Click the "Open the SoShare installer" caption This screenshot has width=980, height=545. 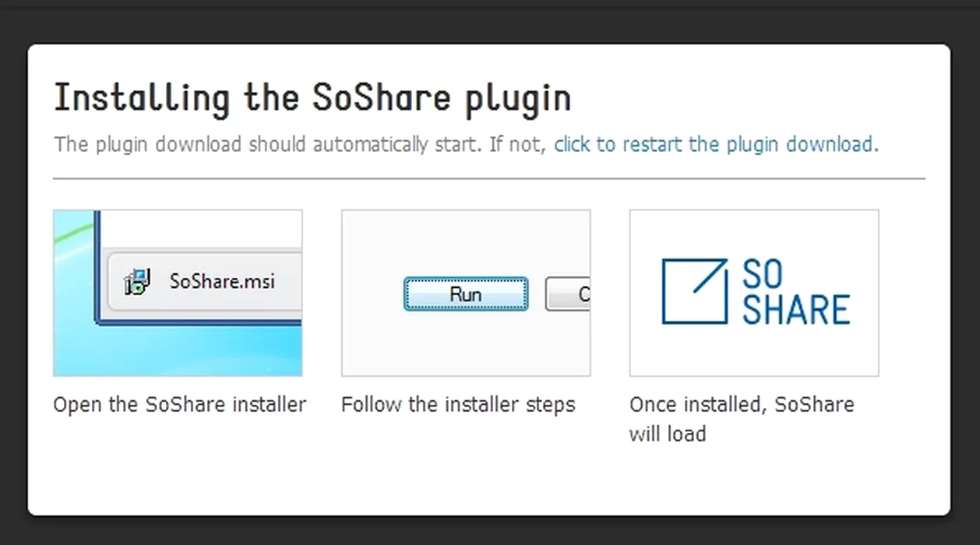[180, 405]
